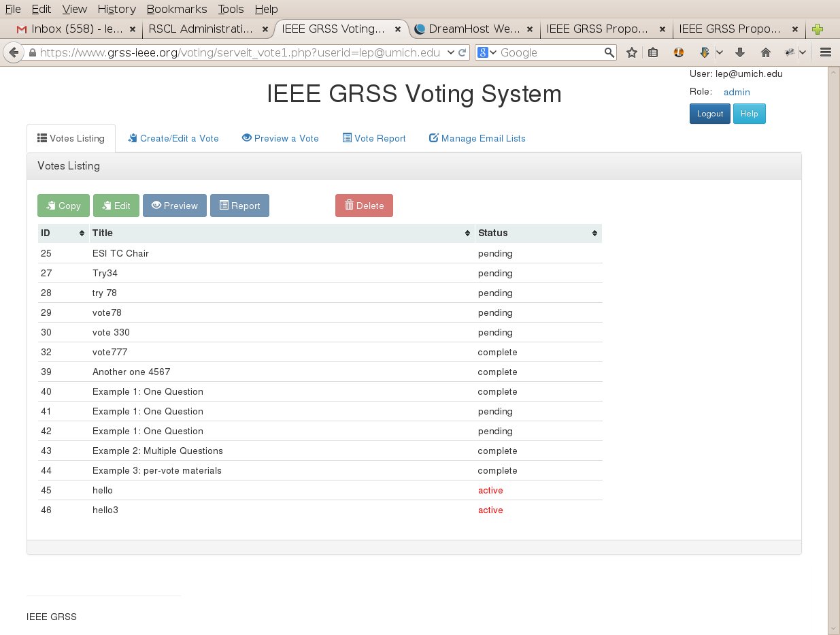This screenshot has width=840, height=635.
Task: Switch to Create/Edit a Vote tab
Action: (173, 138)
